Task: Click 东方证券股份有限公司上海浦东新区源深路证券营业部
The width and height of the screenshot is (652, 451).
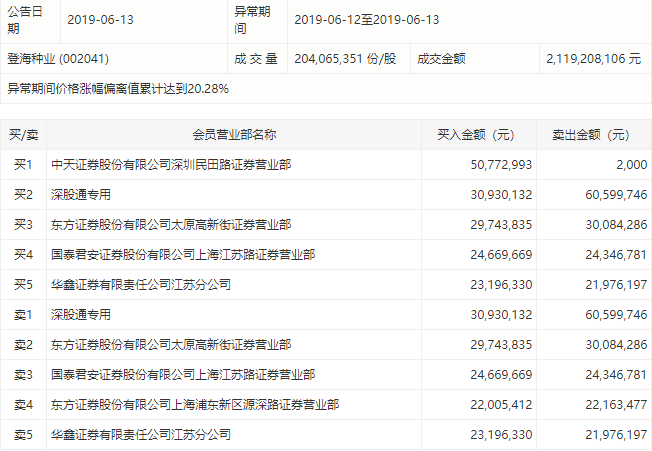Action: coord(195,404)
